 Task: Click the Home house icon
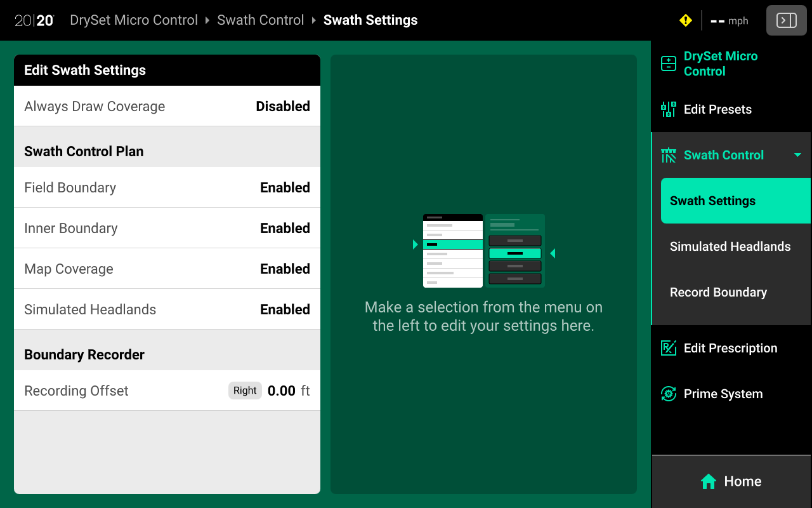(x=709, y=481)
